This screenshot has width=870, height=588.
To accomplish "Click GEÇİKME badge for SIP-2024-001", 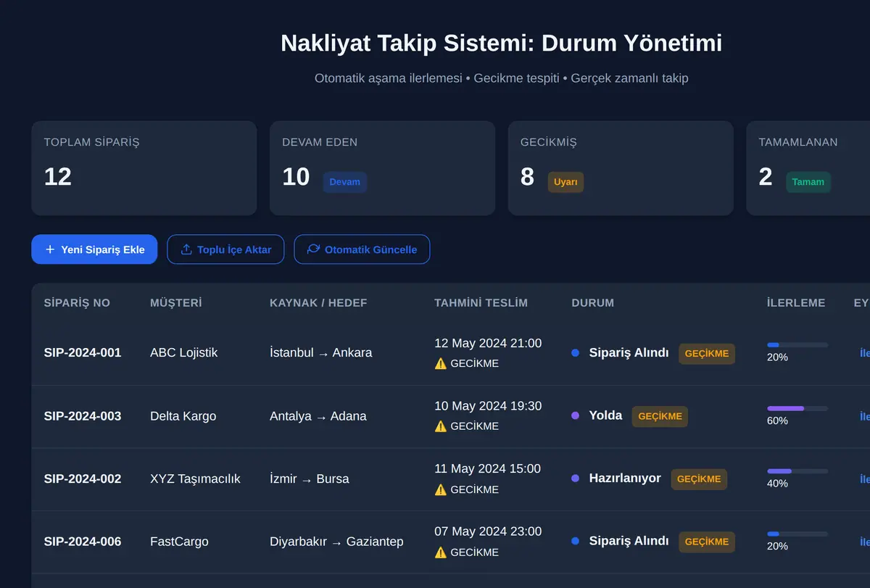I will 707,354.
